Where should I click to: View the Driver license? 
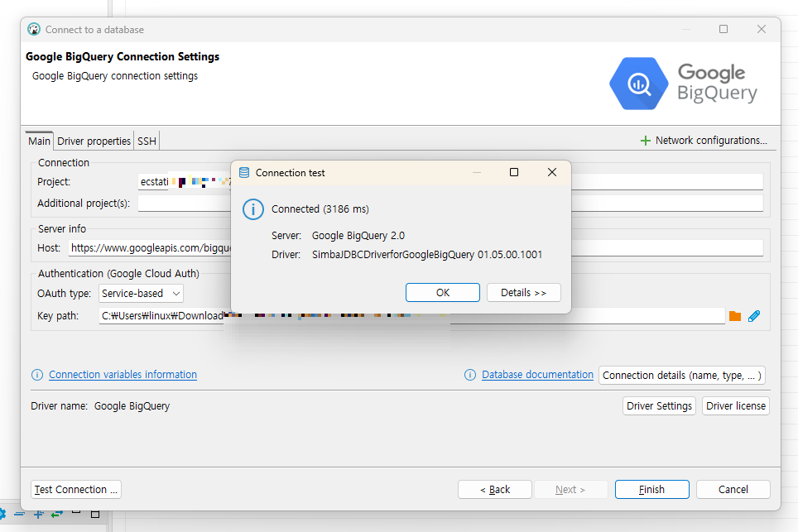click(x=735, y=406)
